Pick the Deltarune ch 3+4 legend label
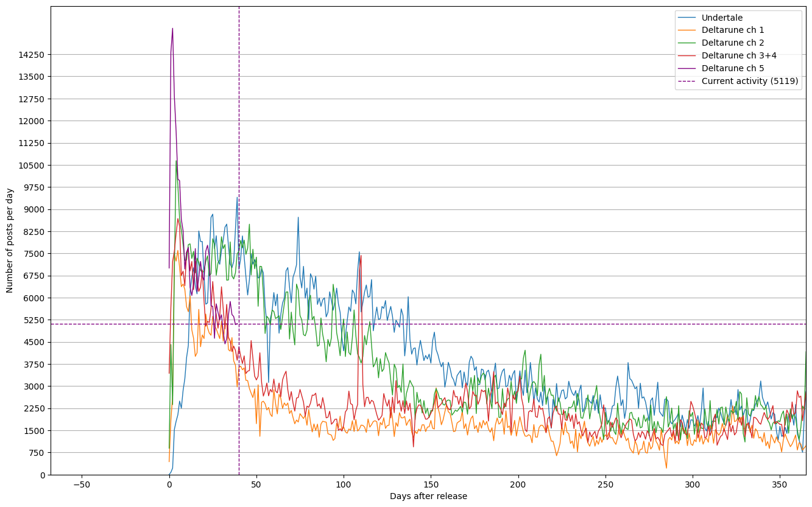 pos(739,55)
